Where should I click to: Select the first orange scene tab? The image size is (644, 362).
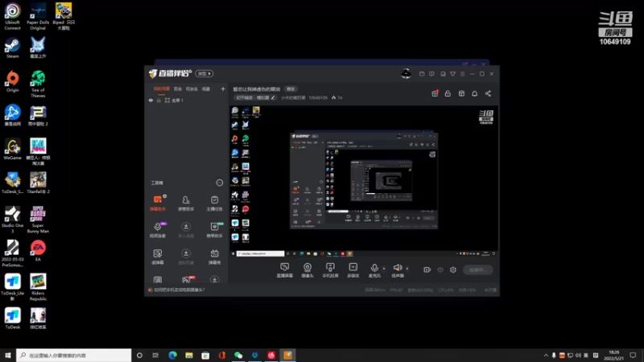pos(162,89)
